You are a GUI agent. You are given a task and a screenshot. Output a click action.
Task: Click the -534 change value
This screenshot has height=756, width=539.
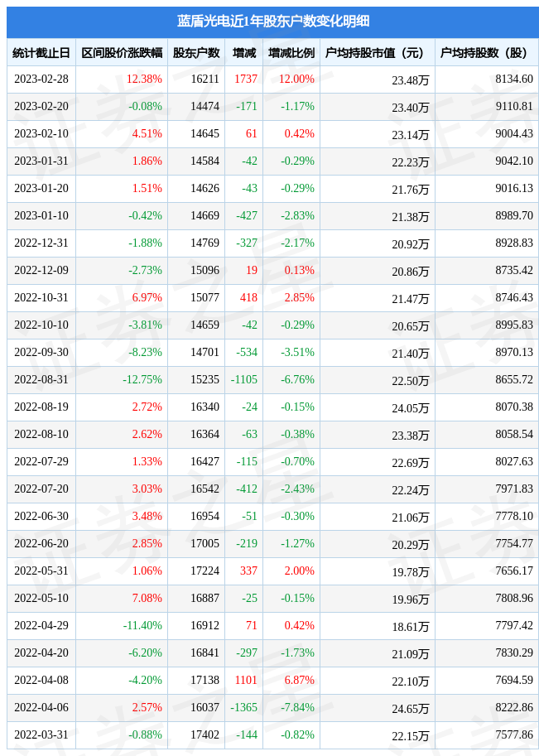coord(247,353)
